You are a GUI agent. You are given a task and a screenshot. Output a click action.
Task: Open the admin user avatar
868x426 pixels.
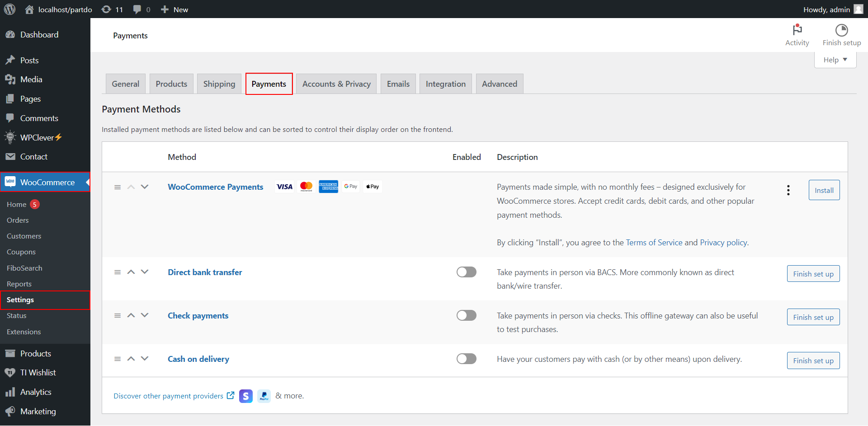click(x=858, y=9)
